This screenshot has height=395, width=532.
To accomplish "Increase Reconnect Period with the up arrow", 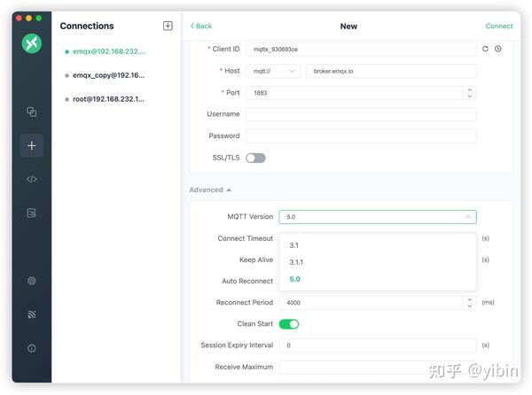I will (x=470, y=299).
